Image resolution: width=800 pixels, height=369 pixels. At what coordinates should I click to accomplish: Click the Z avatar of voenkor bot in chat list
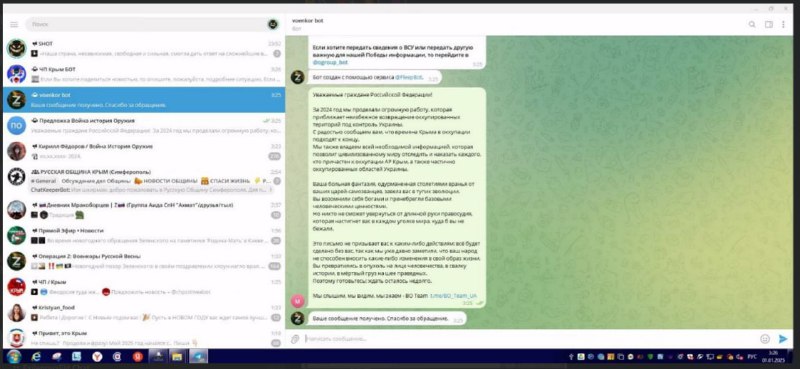[x=16, y=100]
